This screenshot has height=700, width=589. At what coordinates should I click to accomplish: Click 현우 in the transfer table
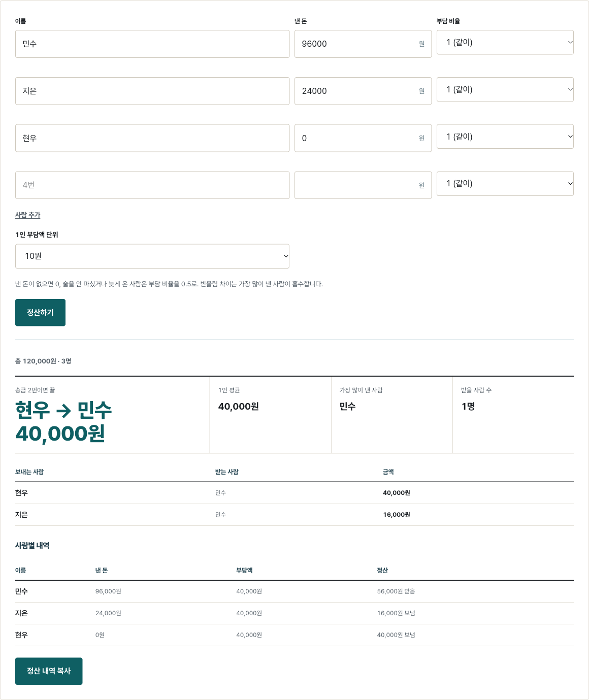tap(21, 493)
